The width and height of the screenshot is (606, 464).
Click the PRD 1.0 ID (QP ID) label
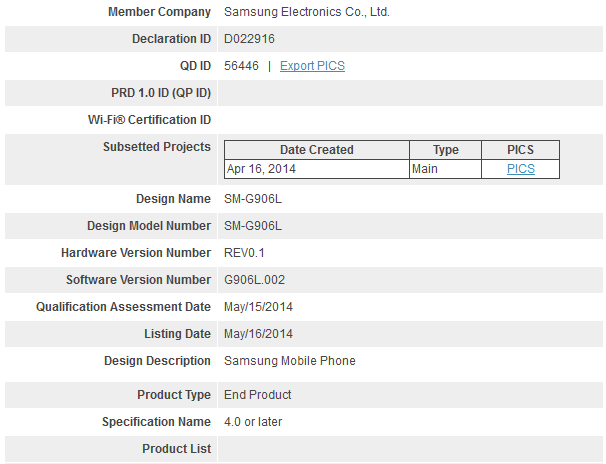161,93
